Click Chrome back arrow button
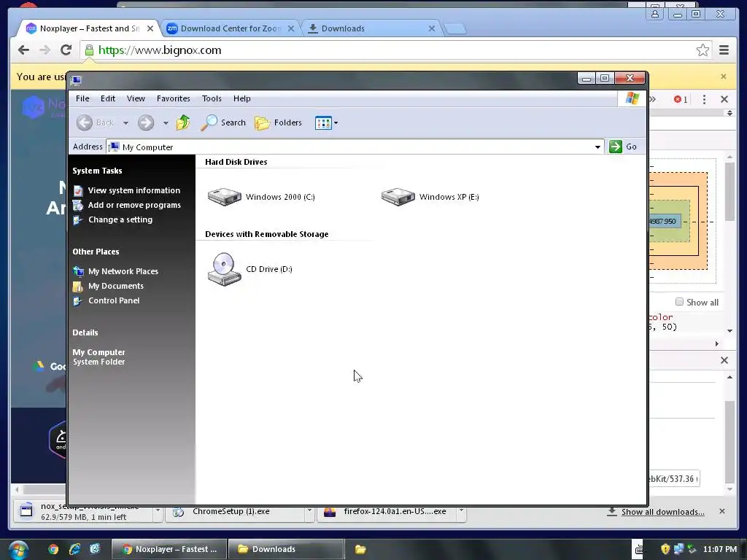 (24, 50)
